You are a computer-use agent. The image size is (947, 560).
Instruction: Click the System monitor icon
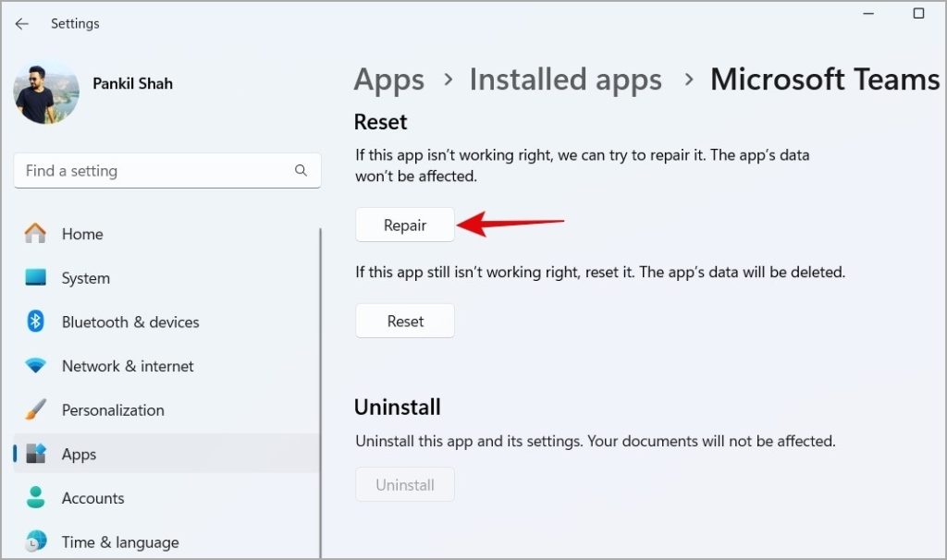click(35, 277)
